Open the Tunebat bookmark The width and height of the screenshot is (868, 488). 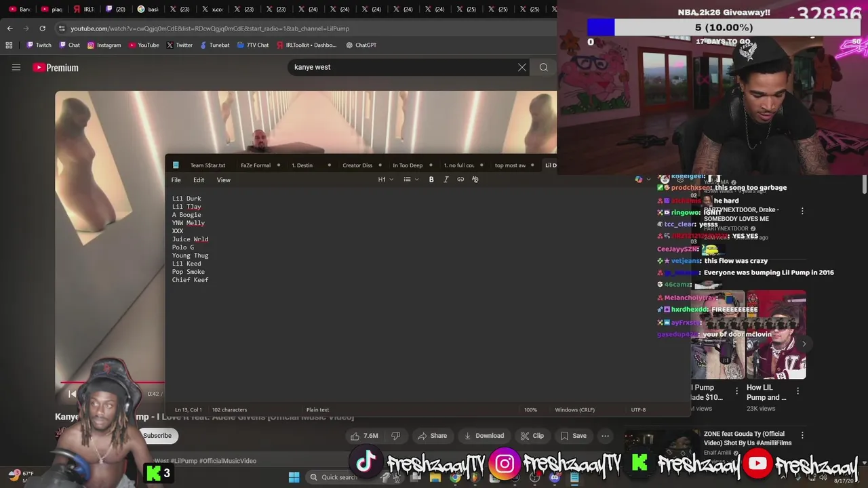pos(214,45)
